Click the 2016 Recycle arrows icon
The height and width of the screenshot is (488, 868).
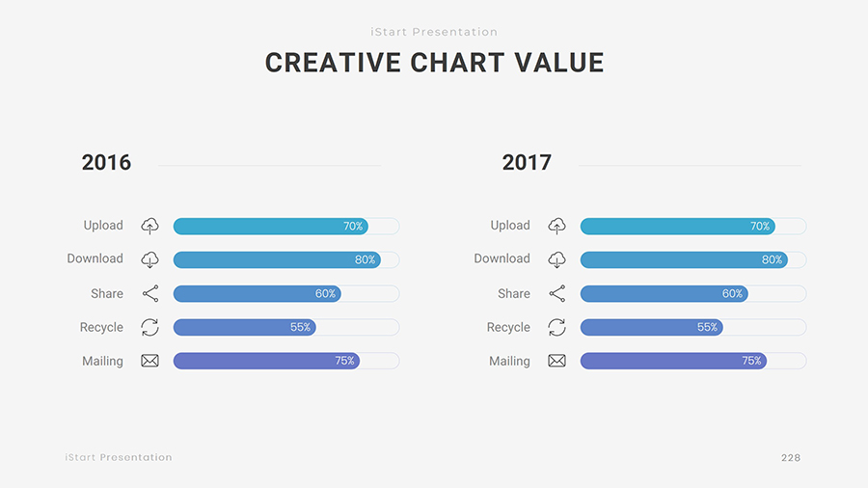coord(149,327)
